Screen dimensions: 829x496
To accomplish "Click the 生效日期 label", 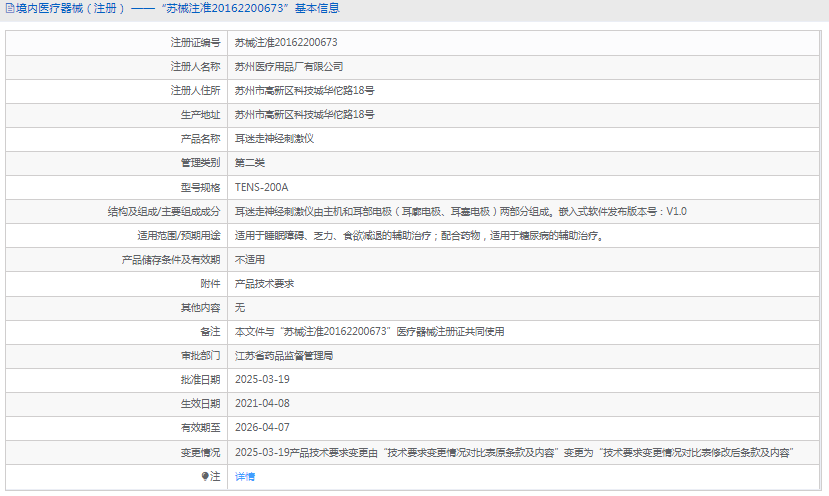I will [x=200, y=403].
